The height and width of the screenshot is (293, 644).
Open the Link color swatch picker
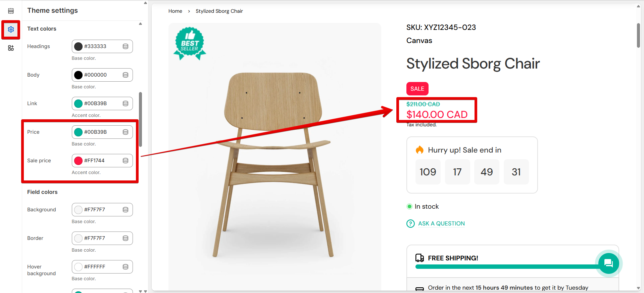(78, 103)
